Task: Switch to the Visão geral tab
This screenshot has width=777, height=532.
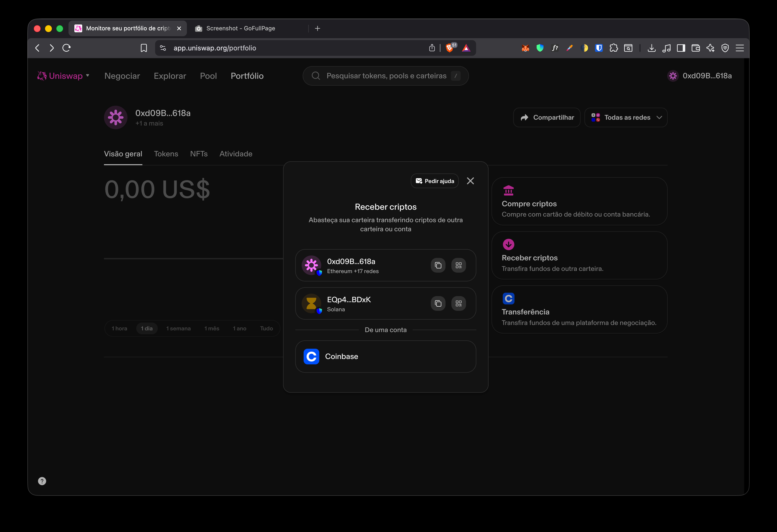Action: [x=123, y=154]
